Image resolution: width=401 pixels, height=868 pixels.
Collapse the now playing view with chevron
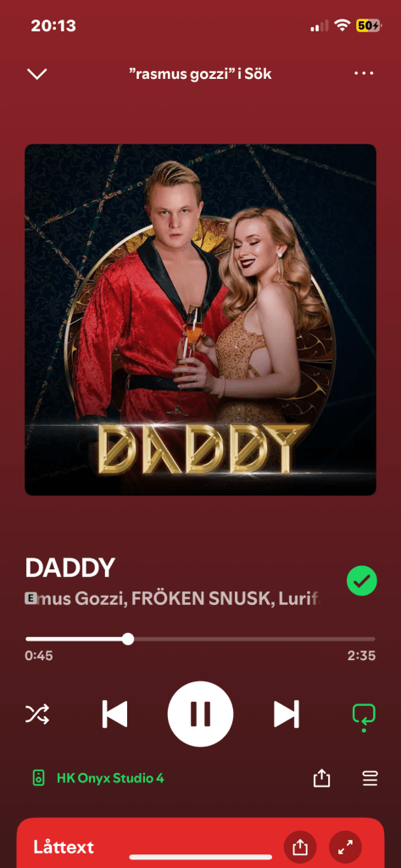37,74
